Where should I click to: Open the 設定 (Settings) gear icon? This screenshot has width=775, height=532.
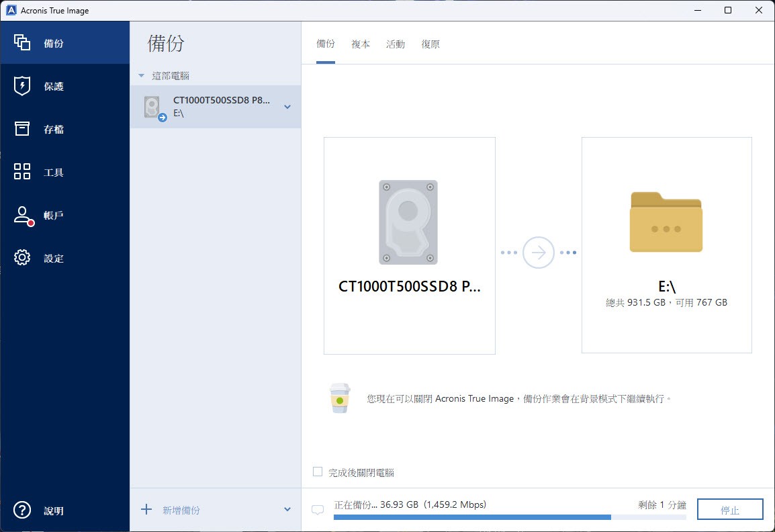(22, 258)
